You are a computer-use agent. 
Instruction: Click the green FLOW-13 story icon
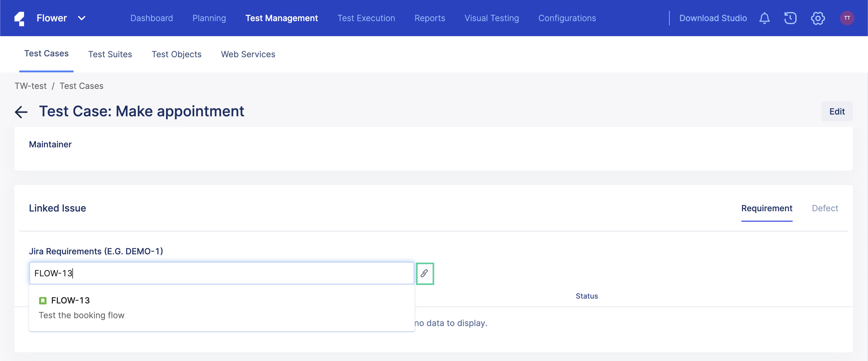(42, 300)
